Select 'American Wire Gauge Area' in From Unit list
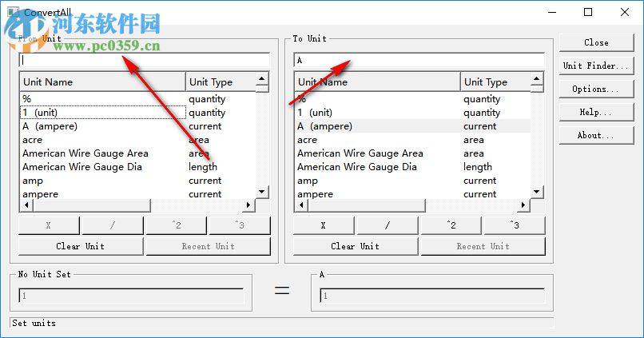Image resolution: width=644 pixels, height=338 pixels. (x=138, y=153)
